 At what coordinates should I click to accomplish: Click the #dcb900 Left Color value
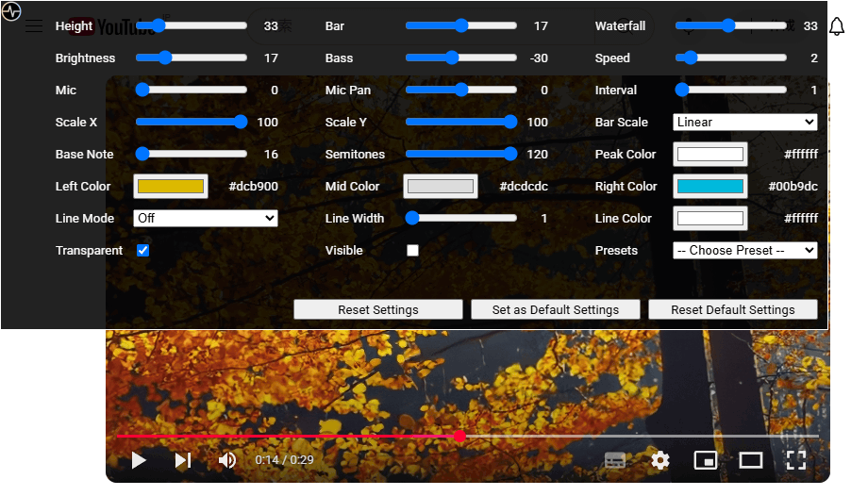(253, 187)
